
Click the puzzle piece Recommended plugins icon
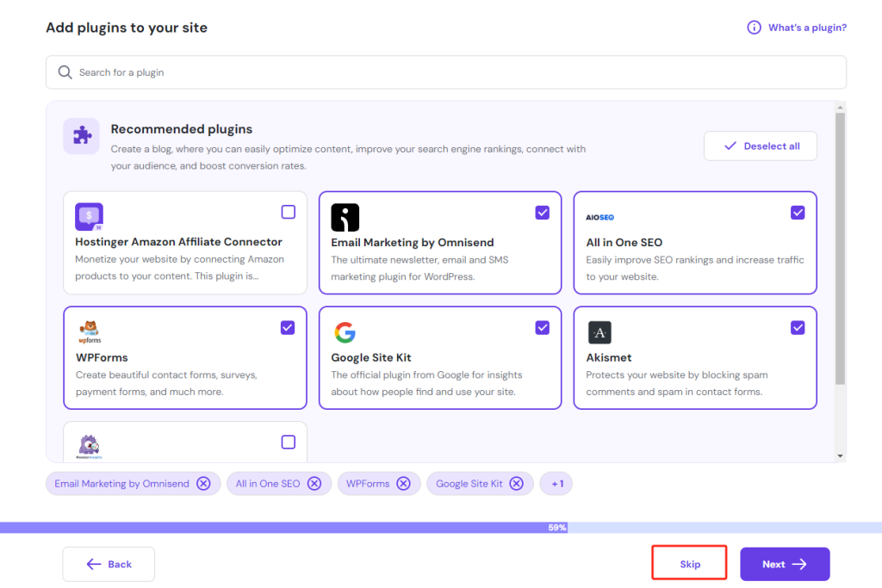pos(82,136)
